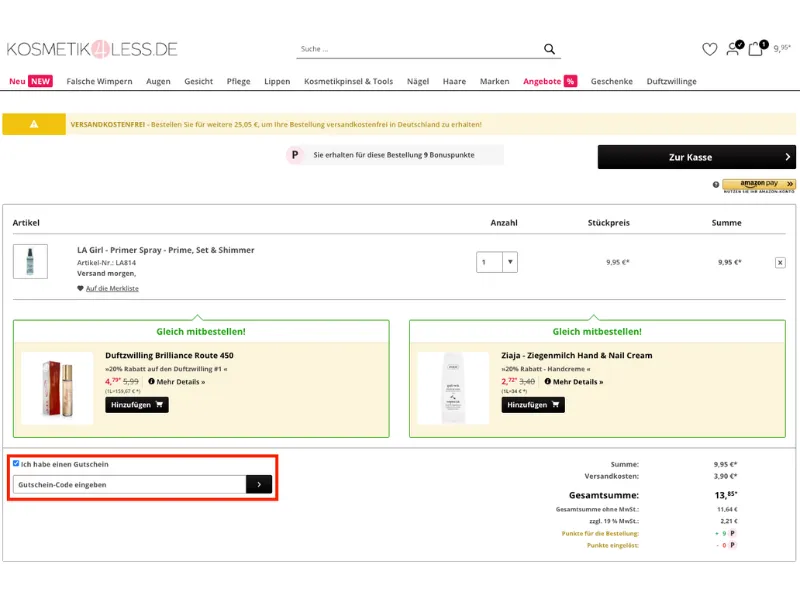Uncheck Ich habe einen Gutschein

(x=15, y=462)
